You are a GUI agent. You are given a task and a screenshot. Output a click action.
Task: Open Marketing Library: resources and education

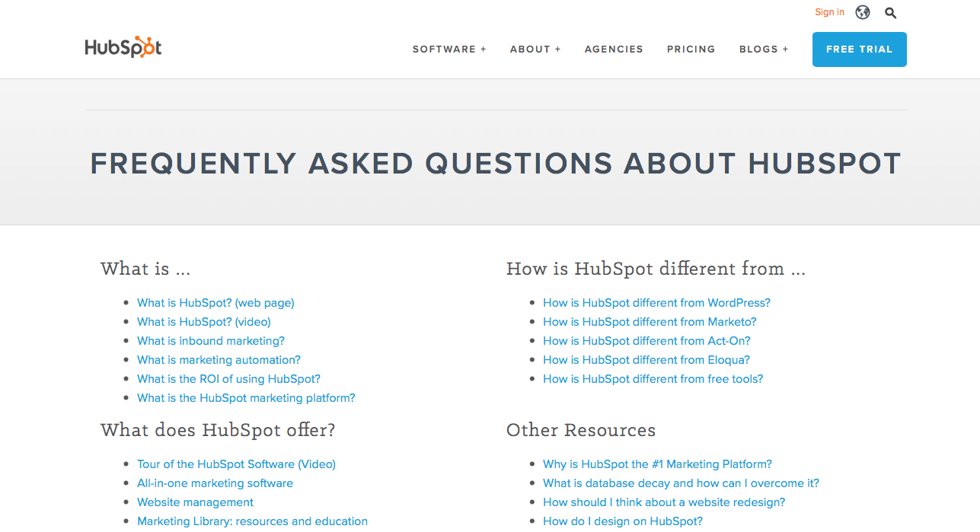click(x=252, y=521)
